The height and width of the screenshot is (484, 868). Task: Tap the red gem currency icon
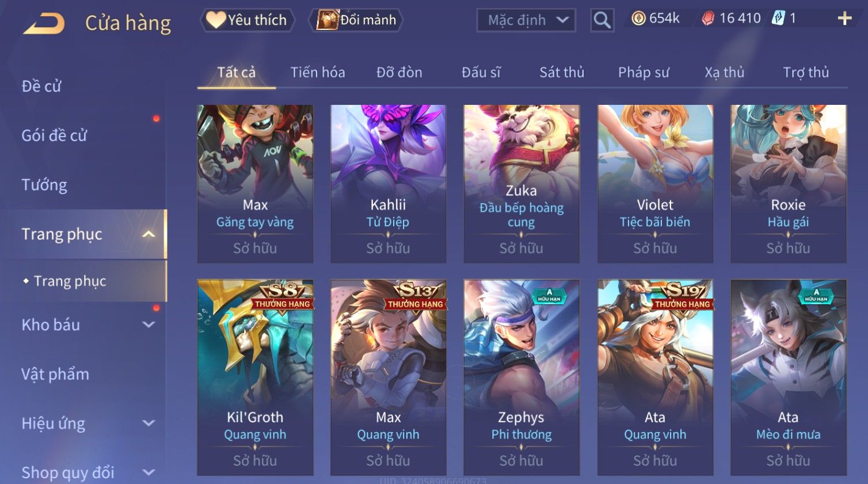[x=708, y=19]
